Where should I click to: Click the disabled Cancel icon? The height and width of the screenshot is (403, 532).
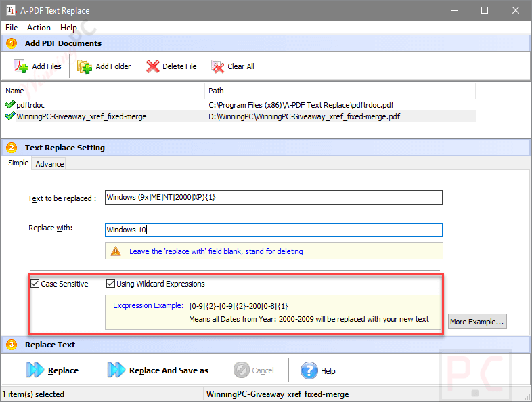[x=241, y=370]
